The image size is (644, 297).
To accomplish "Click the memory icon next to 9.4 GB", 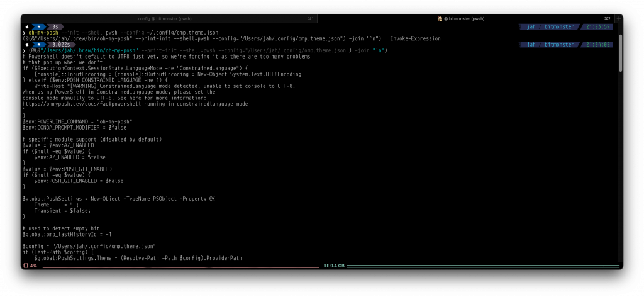I will 326,266.
